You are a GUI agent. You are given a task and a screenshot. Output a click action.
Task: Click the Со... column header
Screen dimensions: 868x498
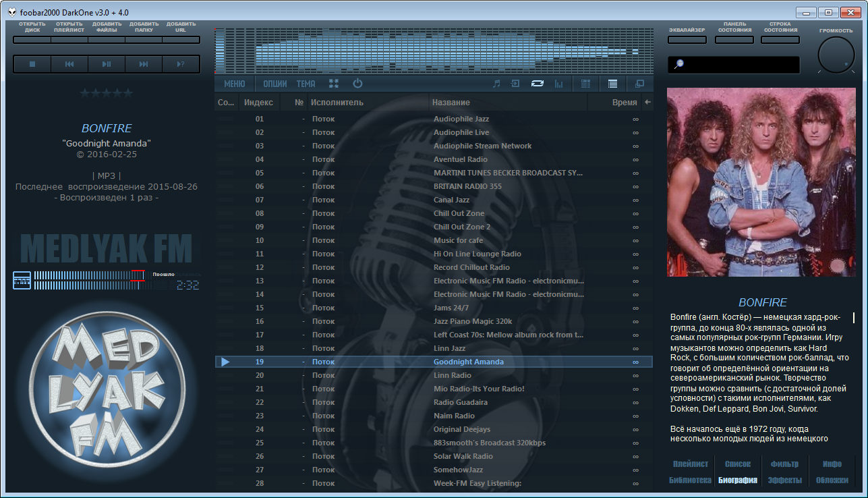pos(227,103)
